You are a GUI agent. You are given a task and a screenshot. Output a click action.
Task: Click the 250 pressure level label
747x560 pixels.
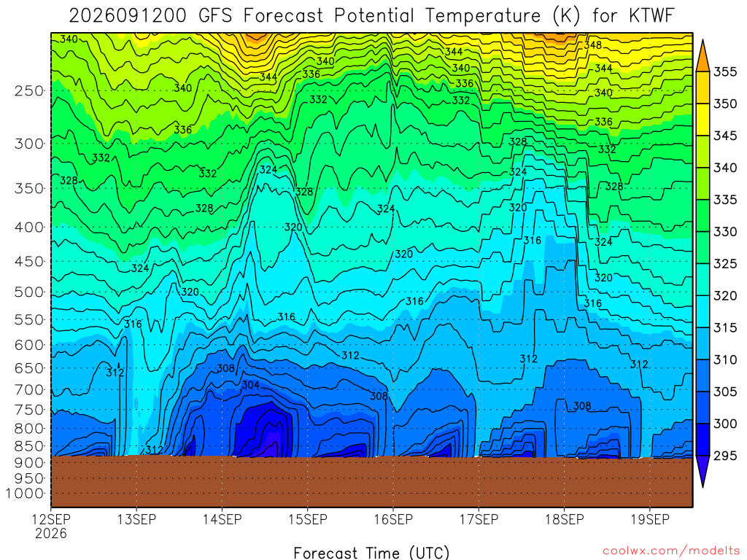29,90
